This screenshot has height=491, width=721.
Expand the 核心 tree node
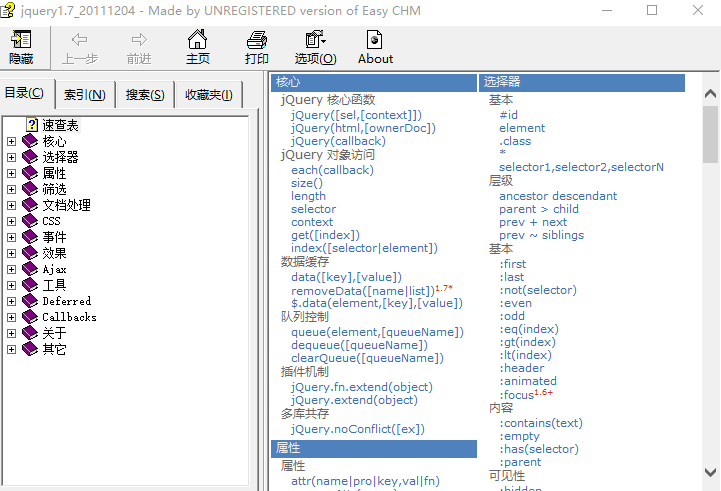12,141
